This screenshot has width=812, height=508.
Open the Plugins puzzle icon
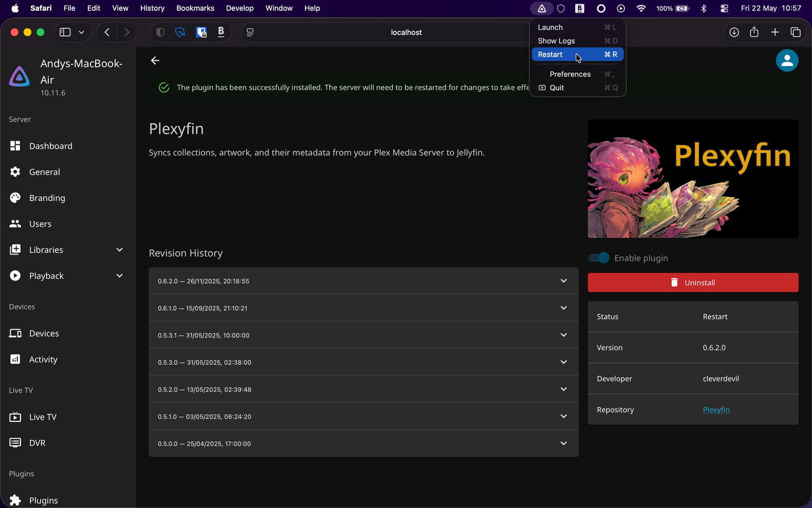click(15, 500)
